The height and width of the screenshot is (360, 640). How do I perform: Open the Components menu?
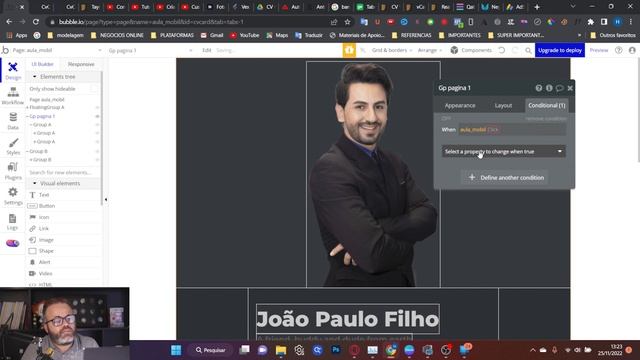click(471, 50)
